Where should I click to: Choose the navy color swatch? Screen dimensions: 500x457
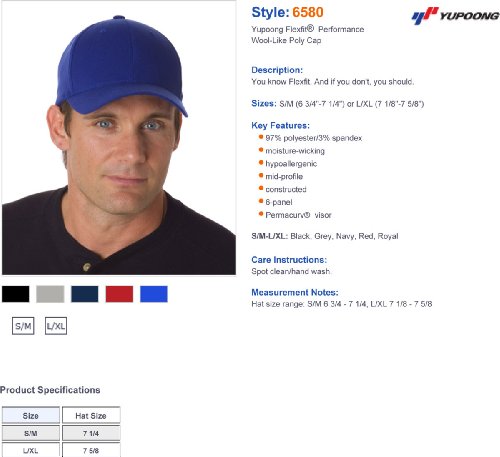[85, 294]
